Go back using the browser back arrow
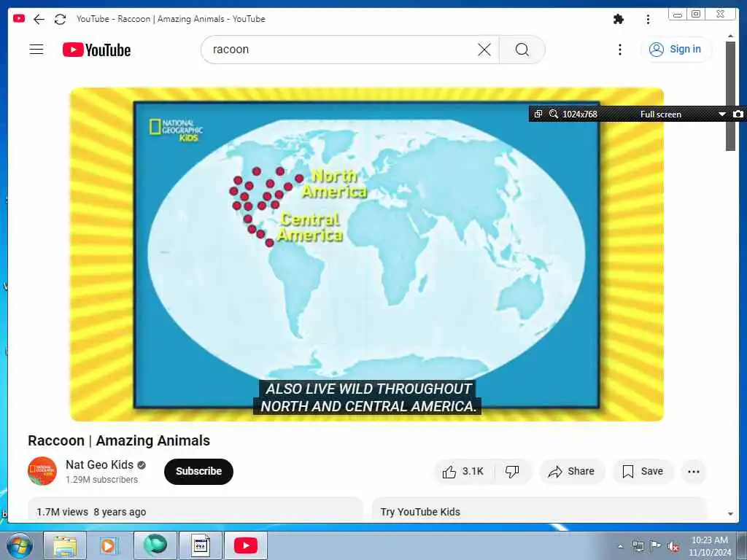The image size is (747, 560). 39,19
